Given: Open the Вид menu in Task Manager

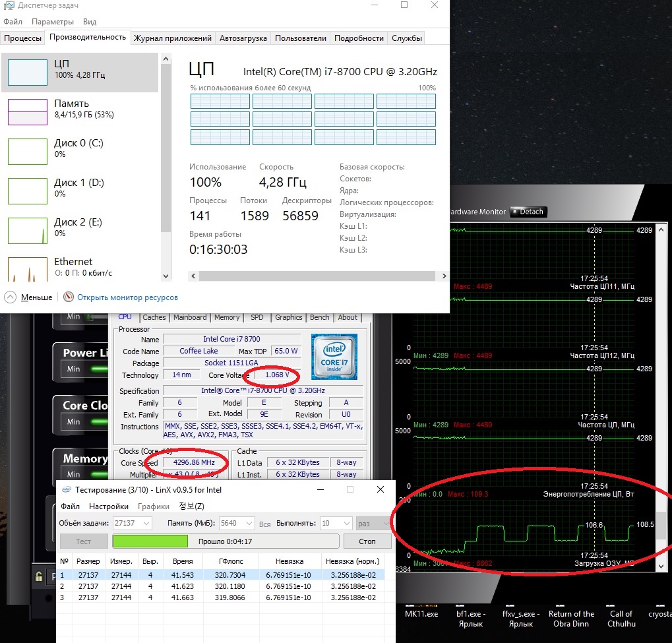Looking at the screenshot, I should pyautogui.click(x=90, y=22).
